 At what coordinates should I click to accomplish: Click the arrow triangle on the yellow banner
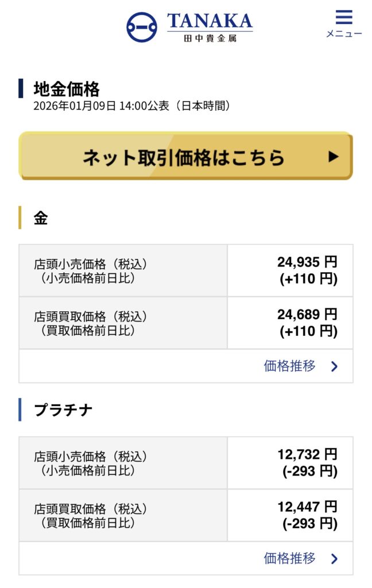(334, 156)
